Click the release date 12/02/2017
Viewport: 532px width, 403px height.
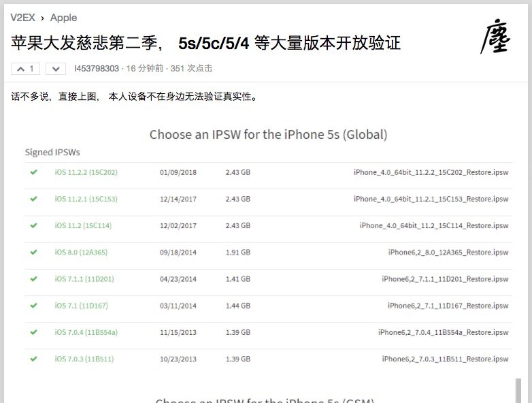click(178, 226)
